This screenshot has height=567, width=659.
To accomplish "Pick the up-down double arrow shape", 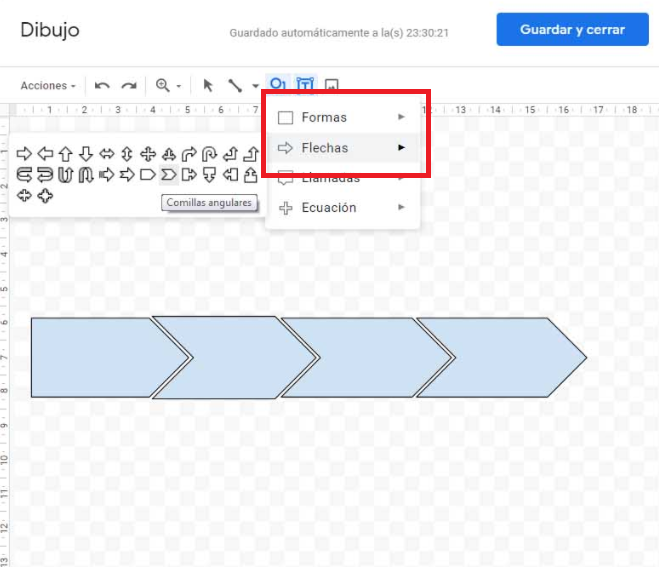I will (127, 154).
